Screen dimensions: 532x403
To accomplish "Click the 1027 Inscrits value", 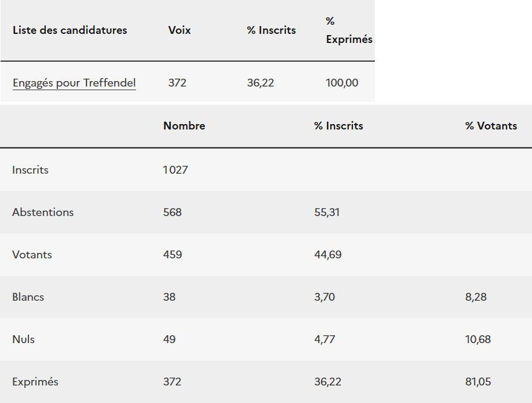I will click(x=175, y=170).
